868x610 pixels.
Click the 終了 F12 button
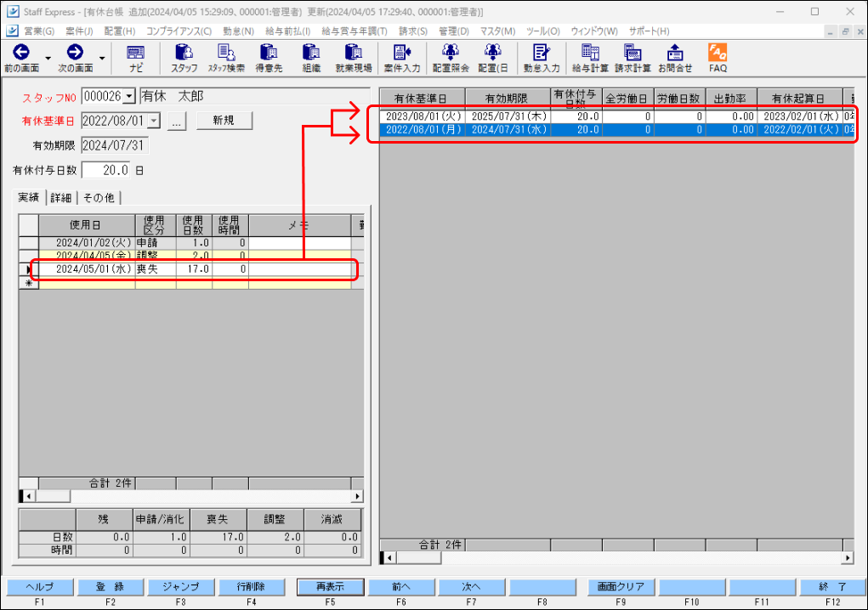coord(832,587)
